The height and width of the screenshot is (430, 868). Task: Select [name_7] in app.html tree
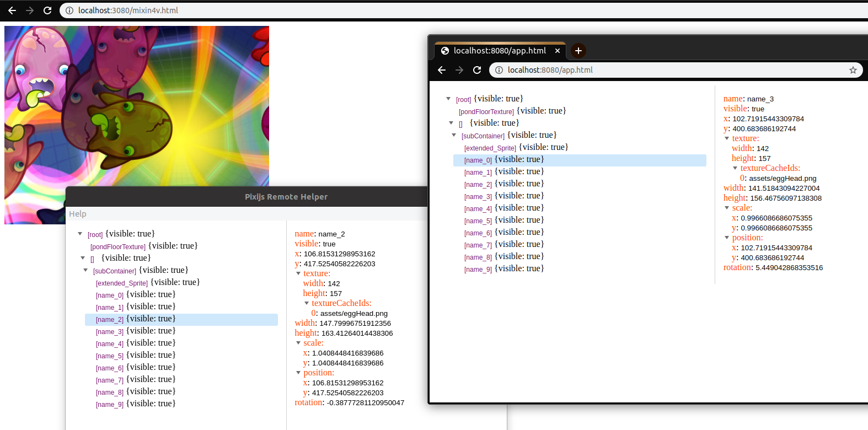click(478, 245)
